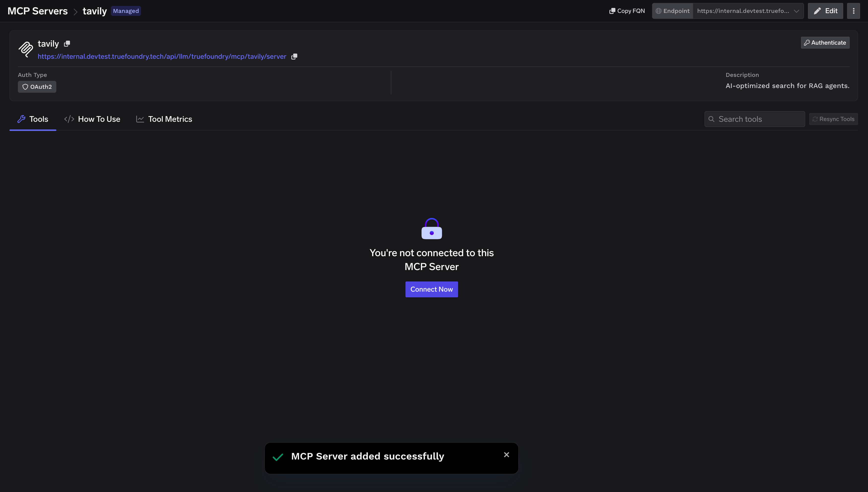This screenshot has width=868, height=492.
Task: Open the three-dot more options menu
Action: 853,11
